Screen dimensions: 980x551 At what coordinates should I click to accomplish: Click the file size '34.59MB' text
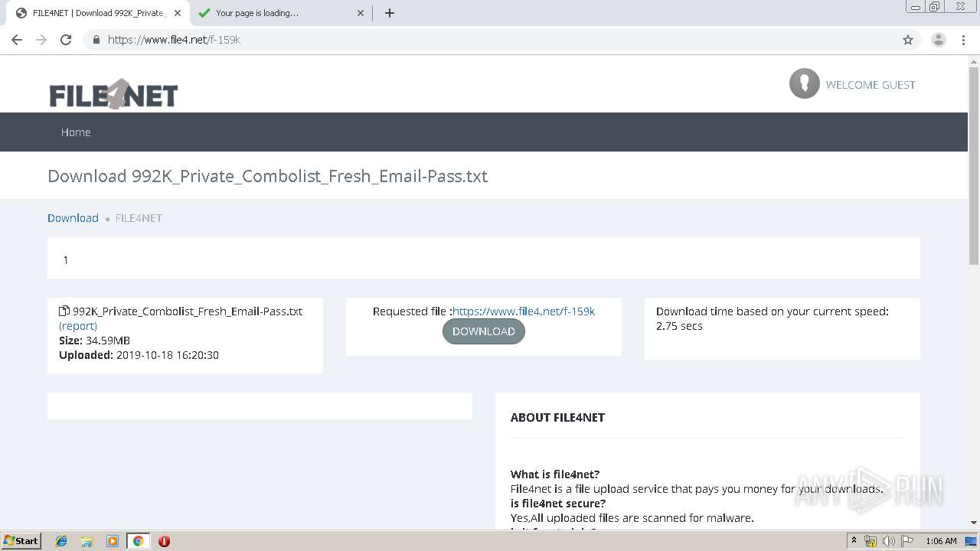[x=108, y=341]
